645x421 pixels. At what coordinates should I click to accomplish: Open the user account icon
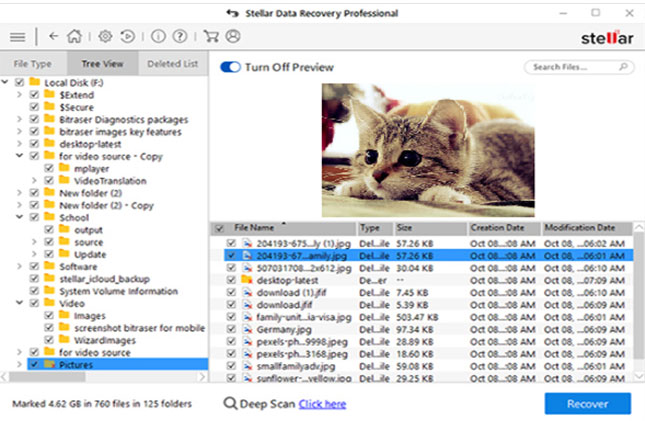[233, 36]
